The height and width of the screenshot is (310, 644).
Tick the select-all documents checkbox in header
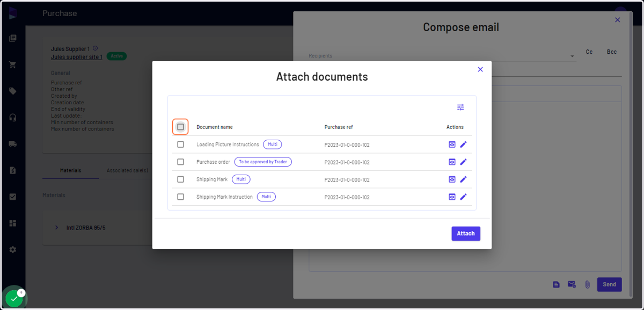click(x=180, y=127)
